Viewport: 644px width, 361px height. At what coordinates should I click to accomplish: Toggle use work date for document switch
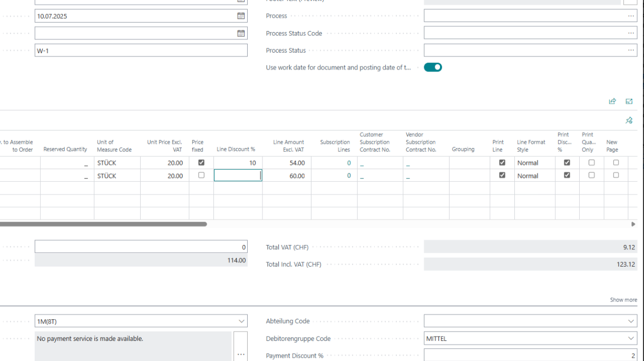(x=433, y=67)
